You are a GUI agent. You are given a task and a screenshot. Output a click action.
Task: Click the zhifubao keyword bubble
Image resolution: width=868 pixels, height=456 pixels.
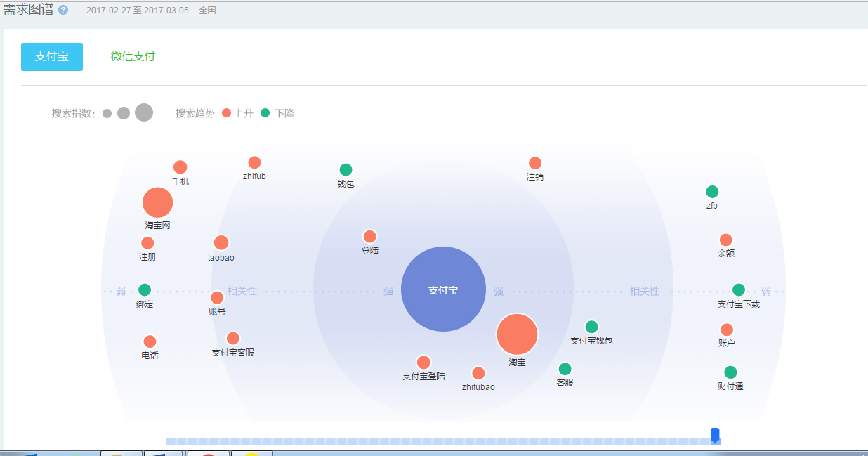pos(478,373)
